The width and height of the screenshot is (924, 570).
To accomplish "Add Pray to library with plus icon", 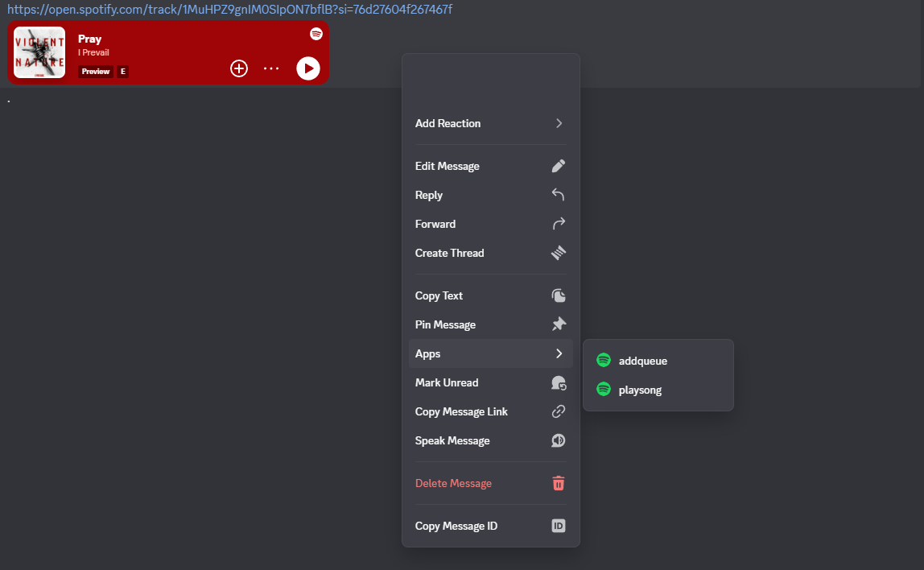I will [x=239, y=68].
